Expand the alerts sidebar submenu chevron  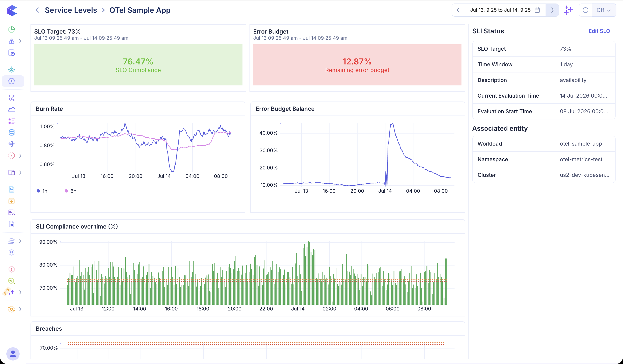[20, 41]
